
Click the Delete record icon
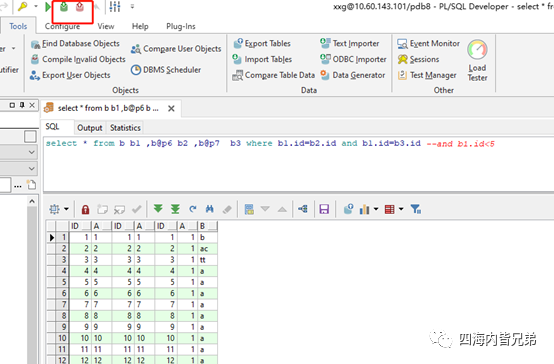point(119,209)
